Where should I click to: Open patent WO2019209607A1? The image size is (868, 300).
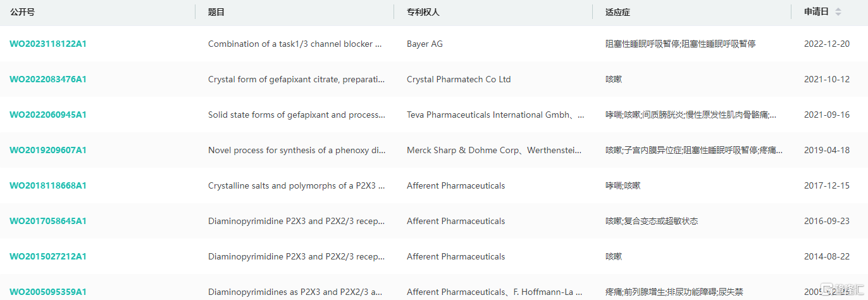tap(48, 150)
